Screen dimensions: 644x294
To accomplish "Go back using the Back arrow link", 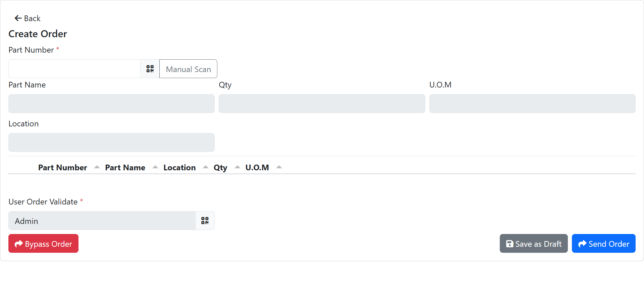I will (x=28, y=18).
